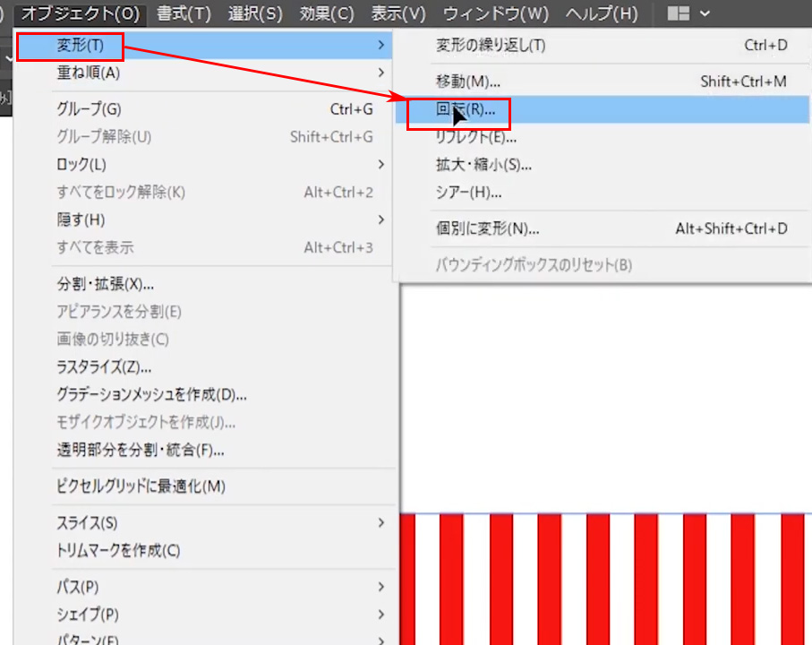812x645 pixels.
Task: Click the arrow beside パス(P)
Action: [381, 587]
